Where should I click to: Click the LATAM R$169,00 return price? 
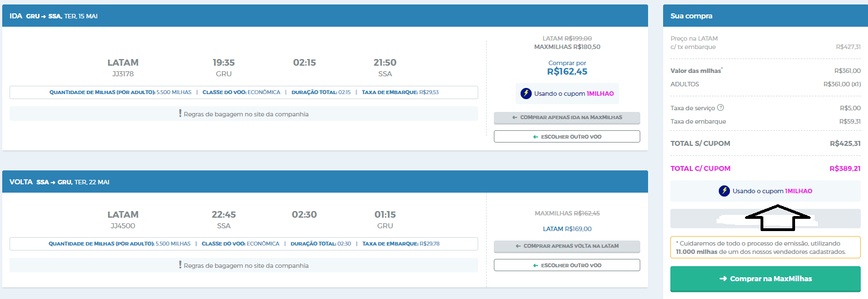(x=567, y=229)
